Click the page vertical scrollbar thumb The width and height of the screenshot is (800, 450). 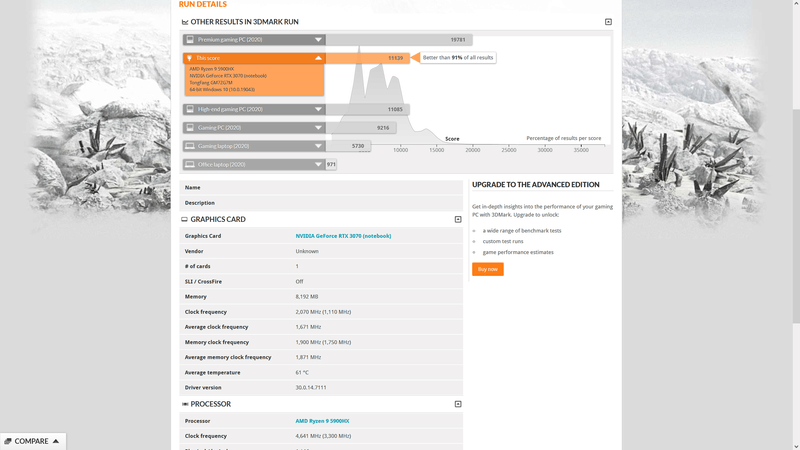796,215
